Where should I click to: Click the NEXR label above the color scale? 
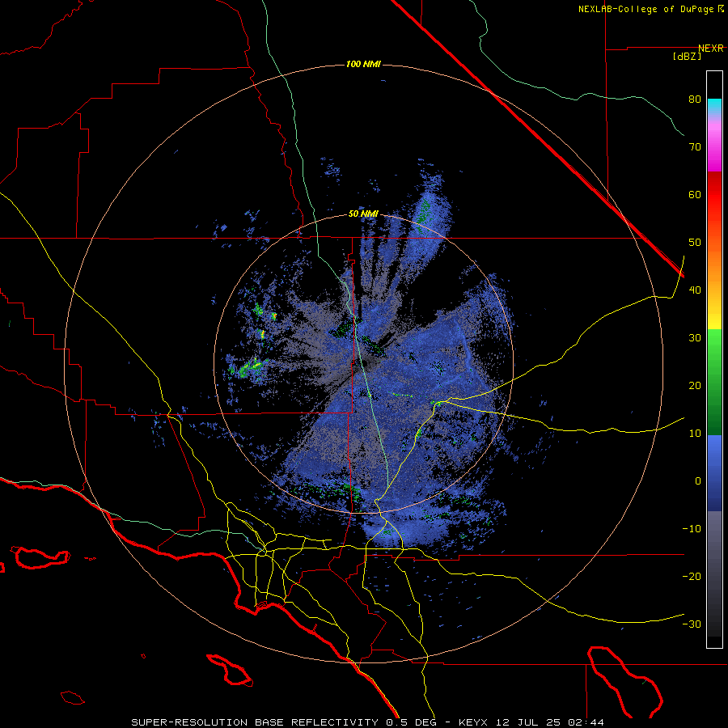click(711, 49)
